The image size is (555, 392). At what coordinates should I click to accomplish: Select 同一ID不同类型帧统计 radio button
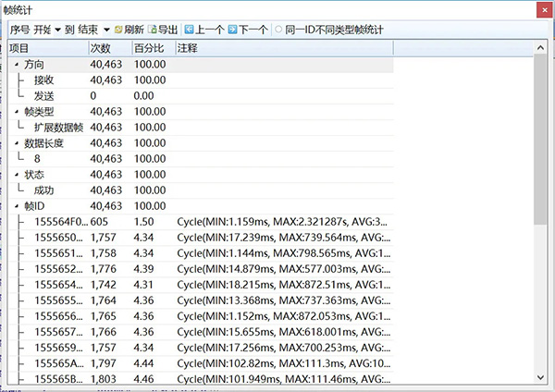click(x=278, y=30)
